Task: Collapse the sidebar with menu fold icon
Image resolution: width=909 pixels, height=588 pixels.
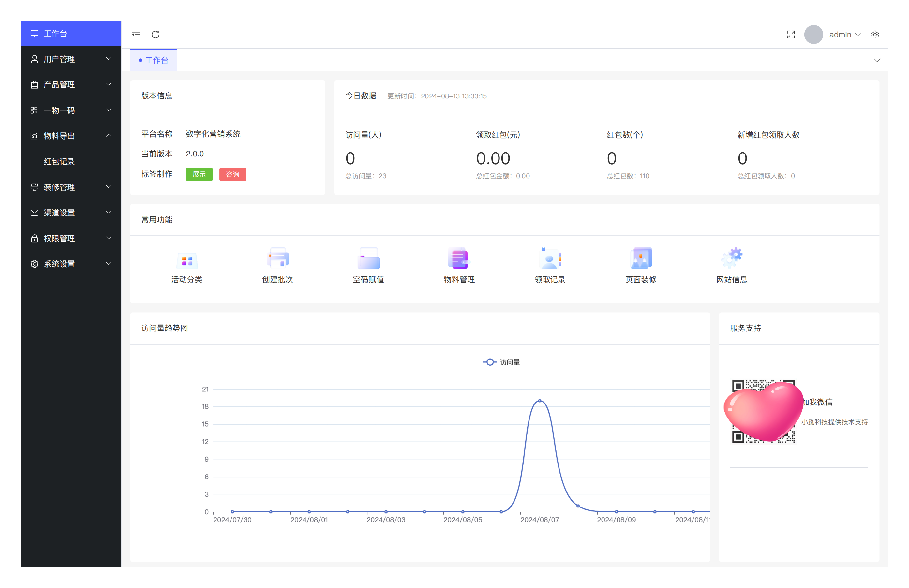Action: pyautogui.click(x=136, y=35)
